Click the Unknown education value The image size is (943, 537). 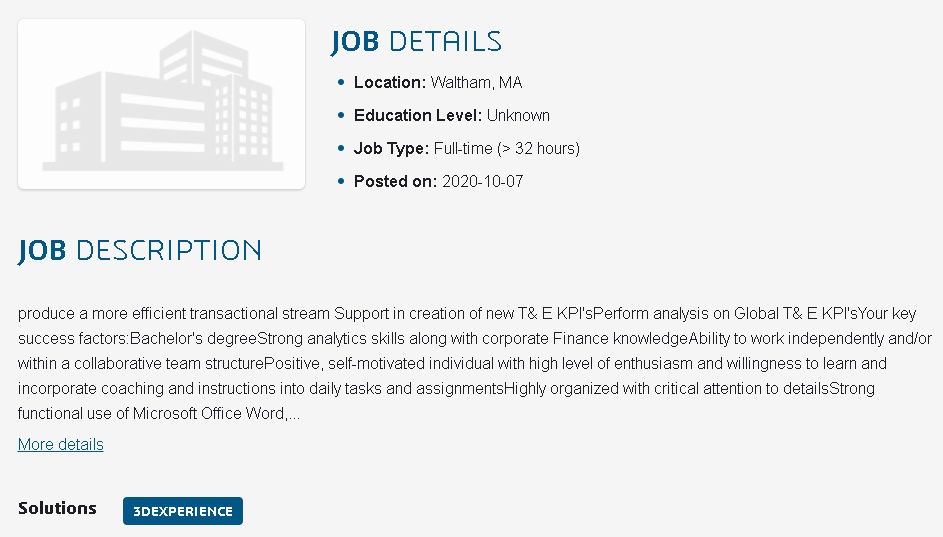[x=518, y=115]
